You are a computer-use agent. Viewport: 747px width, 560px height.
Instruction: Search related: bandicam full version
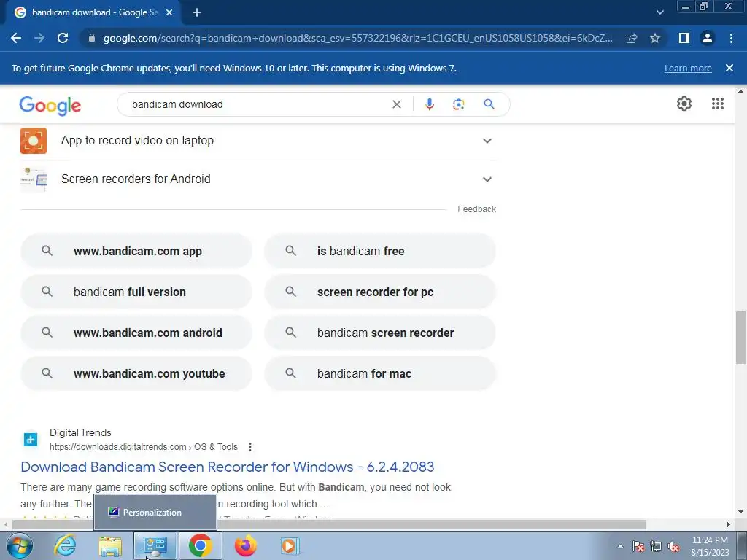tap(136, 292)
